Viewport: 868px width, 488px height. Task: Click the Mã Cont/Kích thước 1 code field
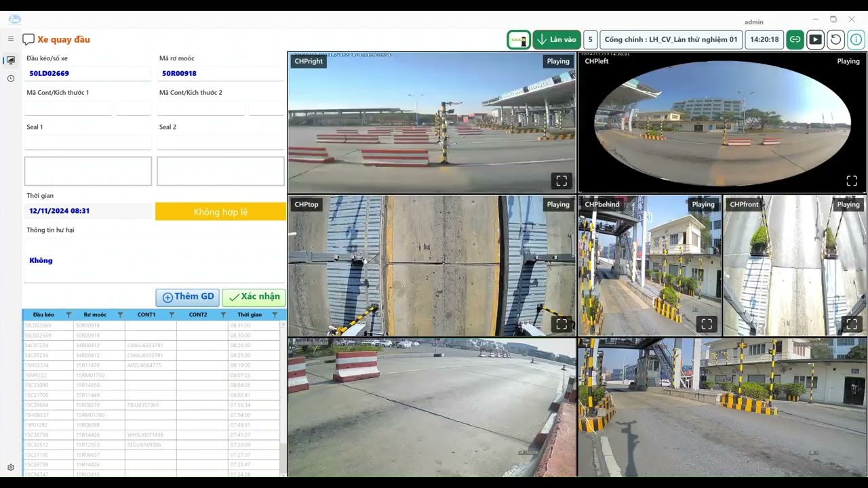click(68, 108)
